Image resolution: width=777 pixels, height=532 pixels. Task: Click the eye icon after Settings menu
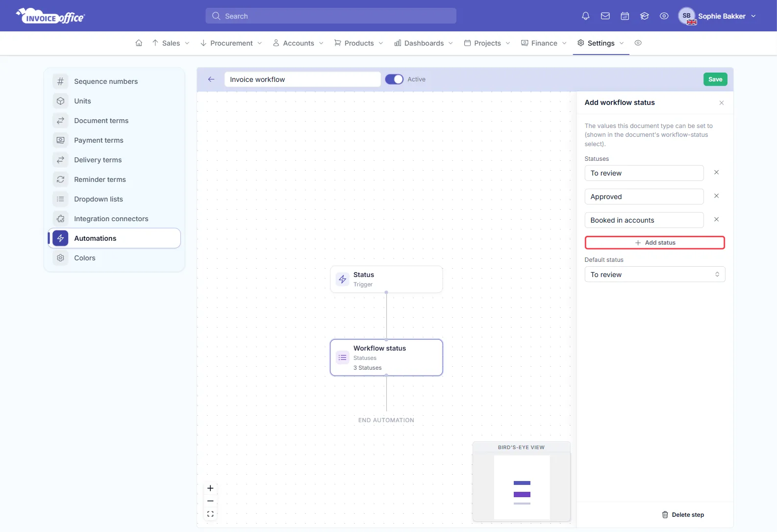pos(638,43)
